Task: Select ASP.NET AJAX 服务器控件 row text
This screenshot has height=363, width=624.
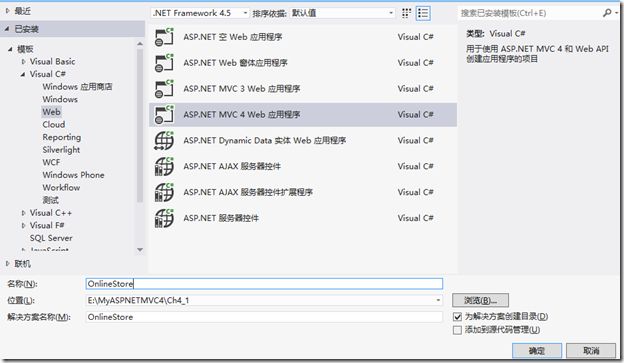Action: click(232, 166)
